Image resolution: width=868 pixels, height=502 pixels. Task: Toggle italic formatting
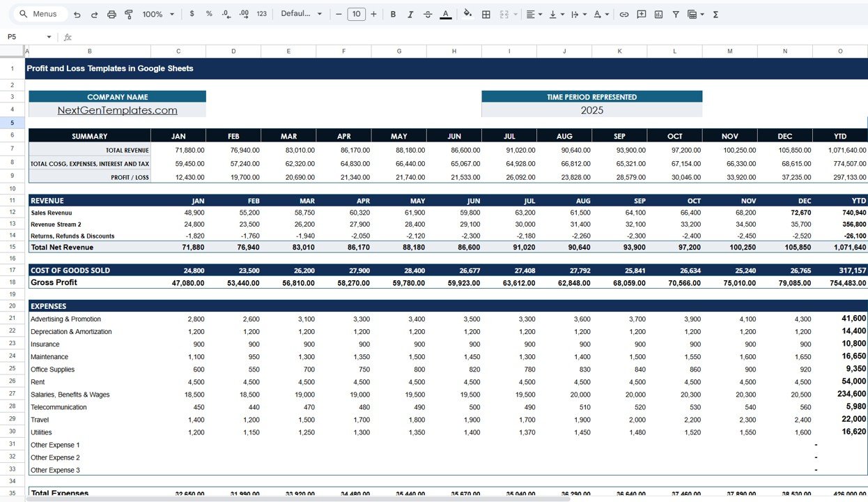point(410,14)
